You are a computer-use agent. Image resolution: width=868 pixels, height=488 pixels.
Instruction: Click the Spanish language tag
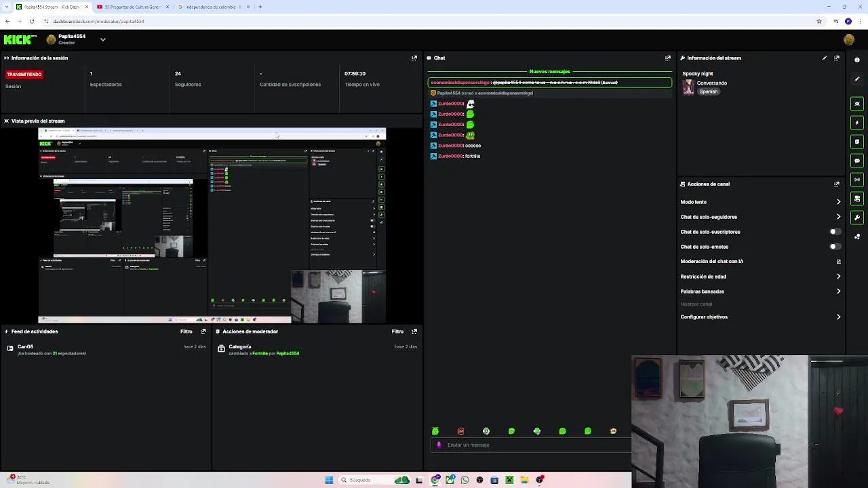(709, 91)
